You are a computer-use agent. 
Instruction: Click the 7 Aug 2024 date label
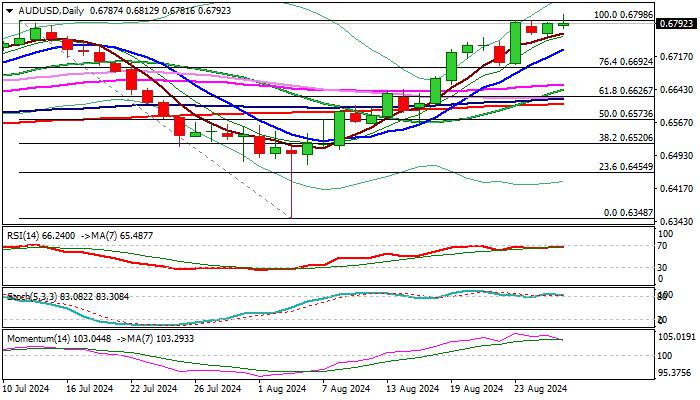[347, 388]
